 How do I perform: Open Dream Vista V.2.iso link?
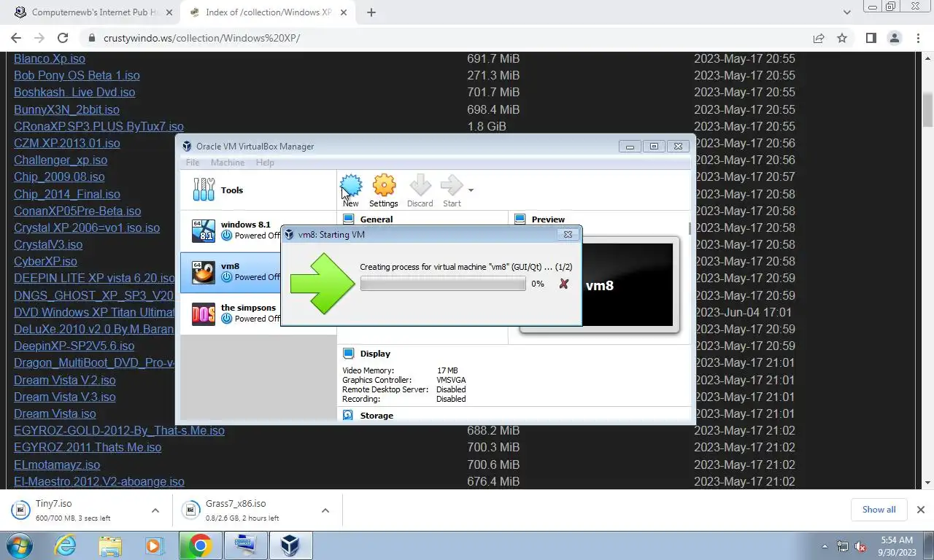pyautogui.click(x=65, y=380)
